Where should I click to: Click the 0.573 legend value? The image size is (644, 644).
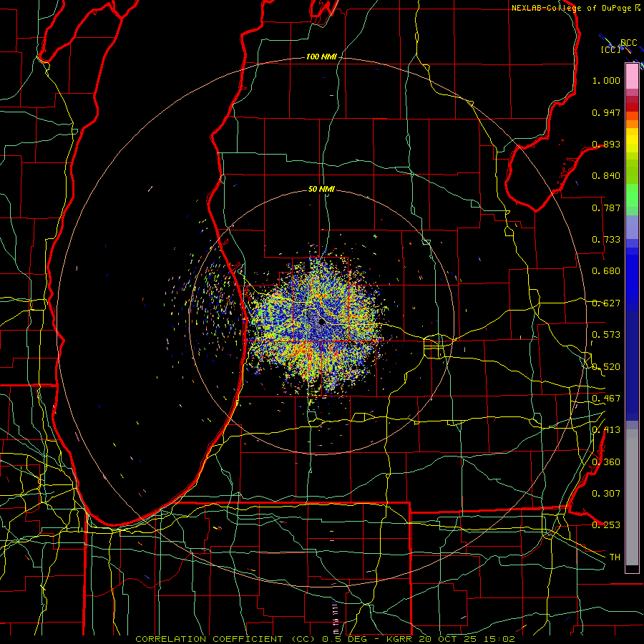click(x=606, y=335)
